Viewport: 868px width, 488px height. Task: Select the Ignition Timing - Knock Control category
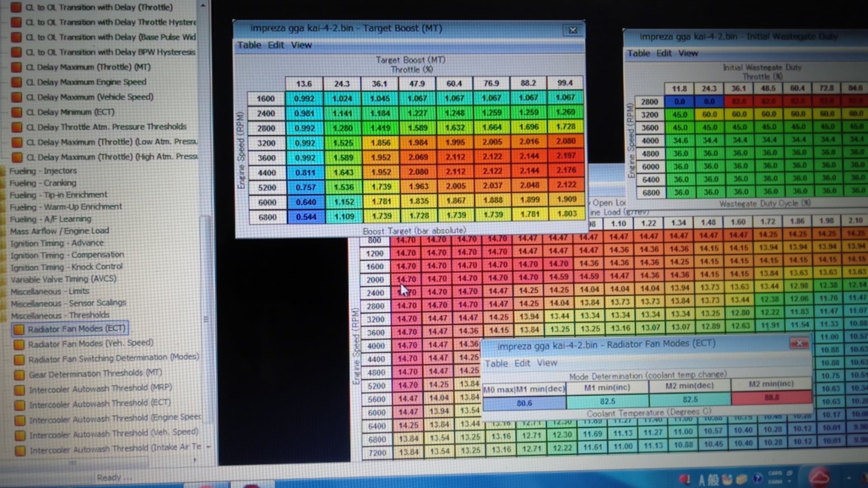[66, 267]
